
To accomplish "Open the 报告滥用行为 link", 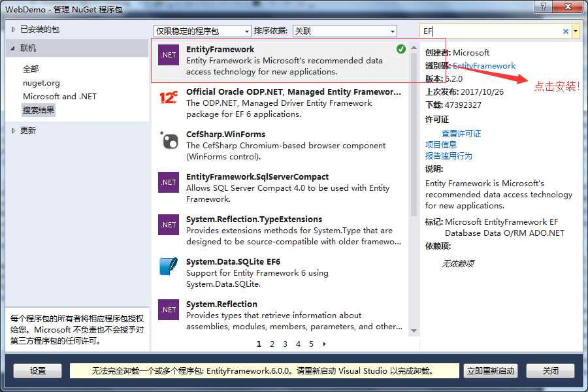I will pyautogui.click(x=448, y=156).
